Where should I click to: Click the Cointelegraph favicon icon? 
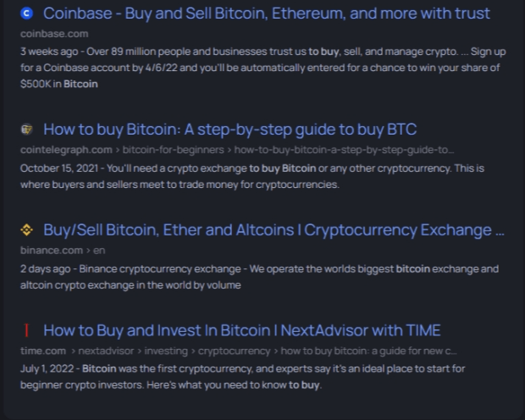click(x=26, y=130)
